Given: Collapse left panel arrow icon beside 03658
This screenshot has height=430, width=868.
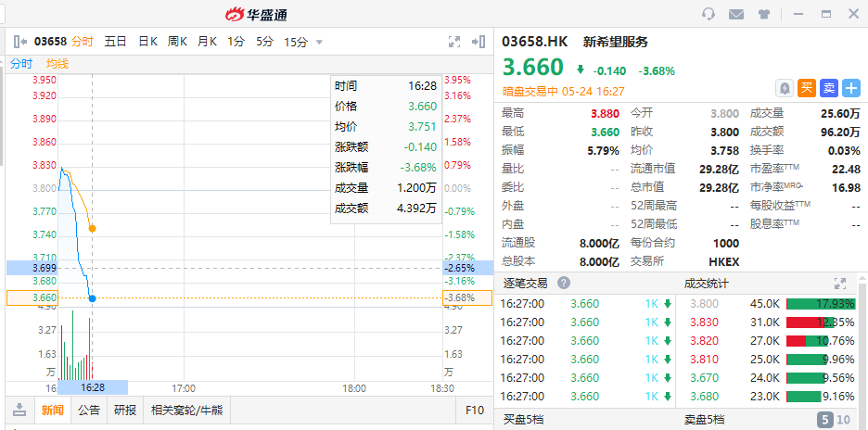Looking at the screenshot, I should point(20,42).
